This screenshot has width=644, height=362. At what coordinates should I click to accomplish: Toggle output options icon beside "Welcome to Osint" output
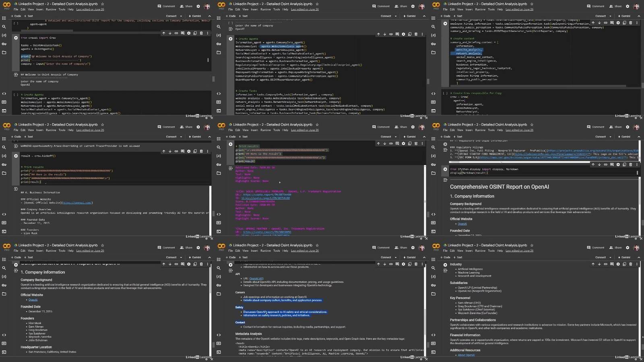pyautogui.click(x=16, y=75)
